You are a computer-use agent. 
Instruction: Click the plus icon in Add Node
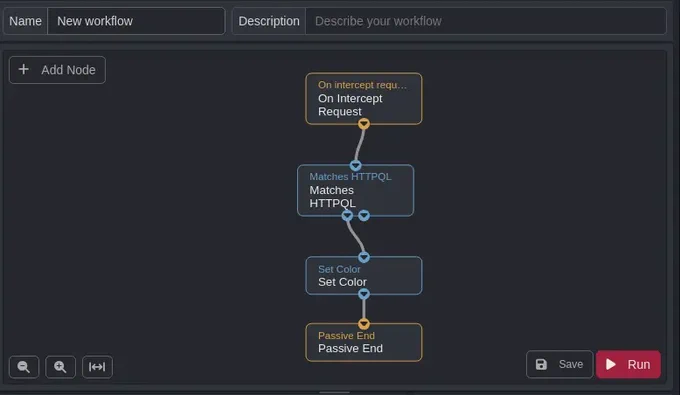(23, 69)
